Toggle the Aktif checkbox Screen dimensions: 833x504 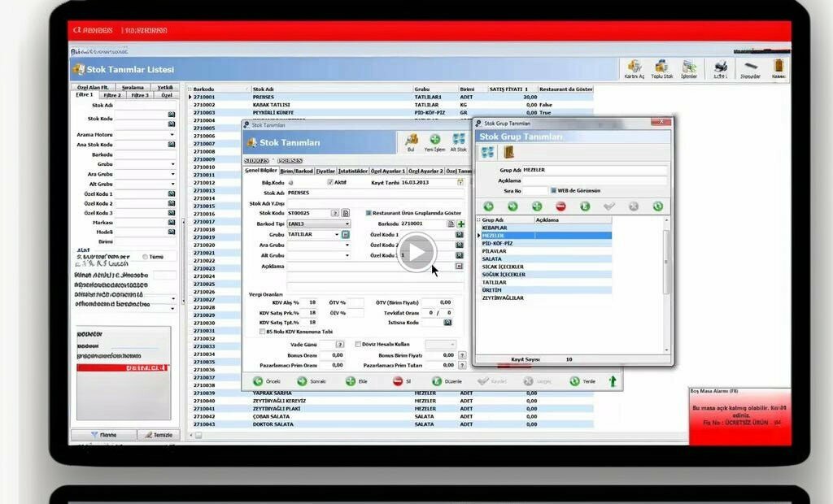(x=330, y=182)
